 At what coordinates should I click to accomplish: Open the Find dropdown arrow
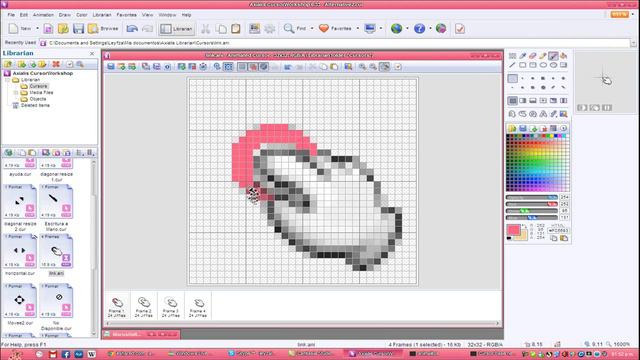pyautogui.click(x=312, y=29)
